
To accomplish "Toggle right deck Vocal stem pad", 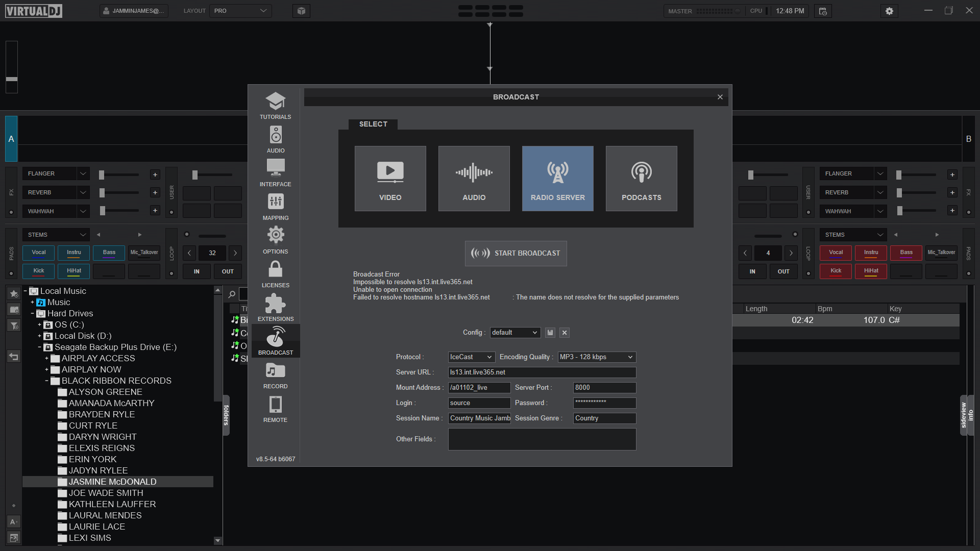I will click(836, 253).
